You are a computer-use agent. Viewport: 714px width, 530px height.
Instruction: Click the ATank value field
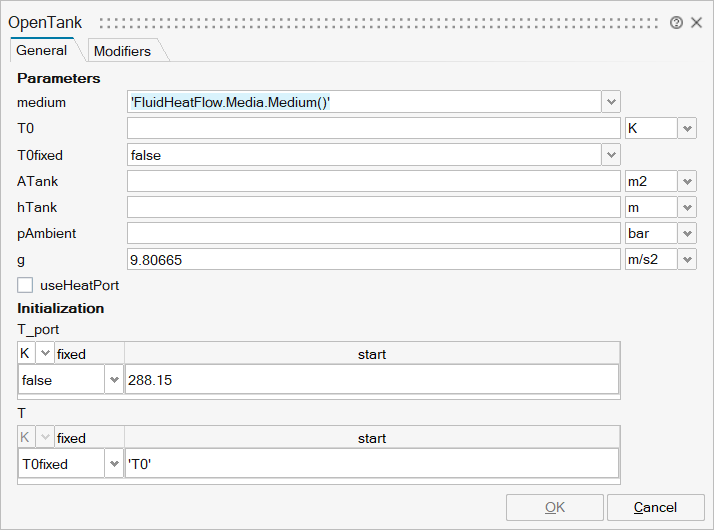[x=374, y=181]
